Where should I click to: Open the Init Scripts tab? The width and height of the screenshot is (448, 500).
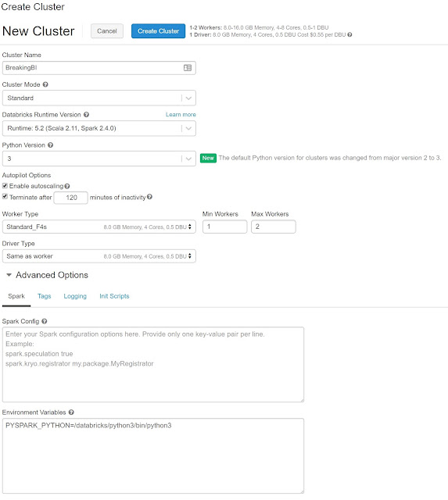(114, 296)
